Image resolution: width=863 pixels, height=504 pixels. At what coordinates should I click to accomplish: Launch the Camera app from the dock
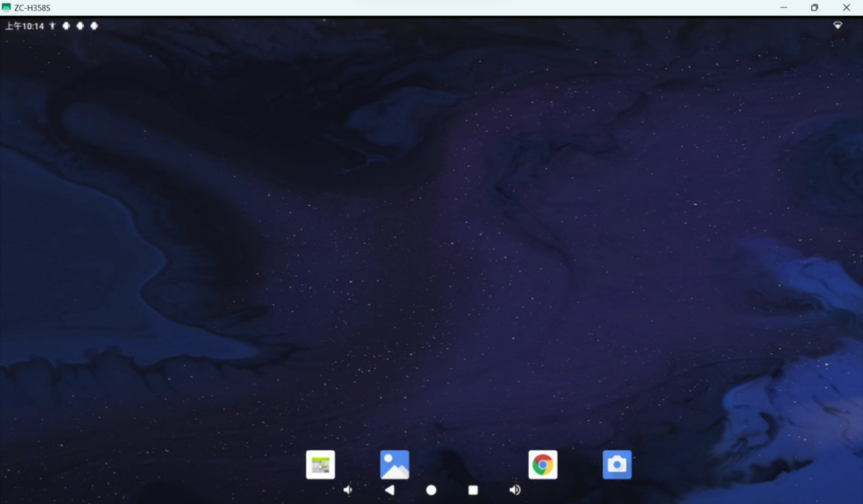click(x=617, y=465)
